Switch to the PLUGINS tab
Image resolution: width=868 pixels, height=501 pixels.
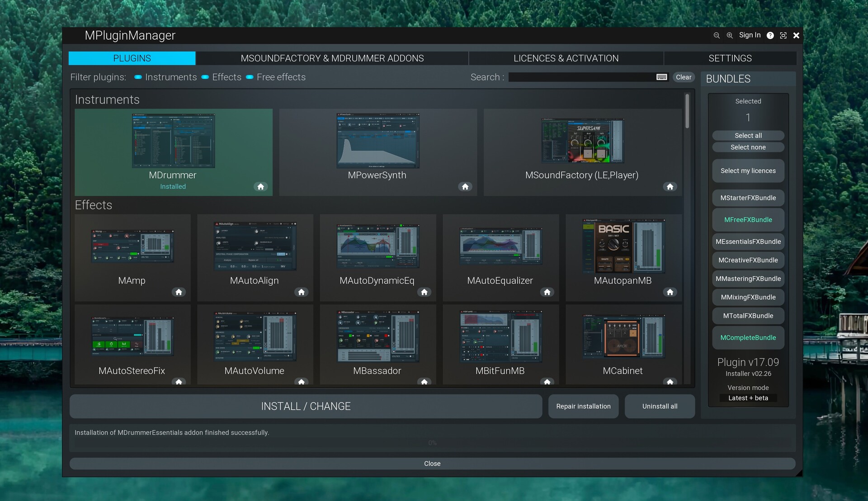coord(132,58)
